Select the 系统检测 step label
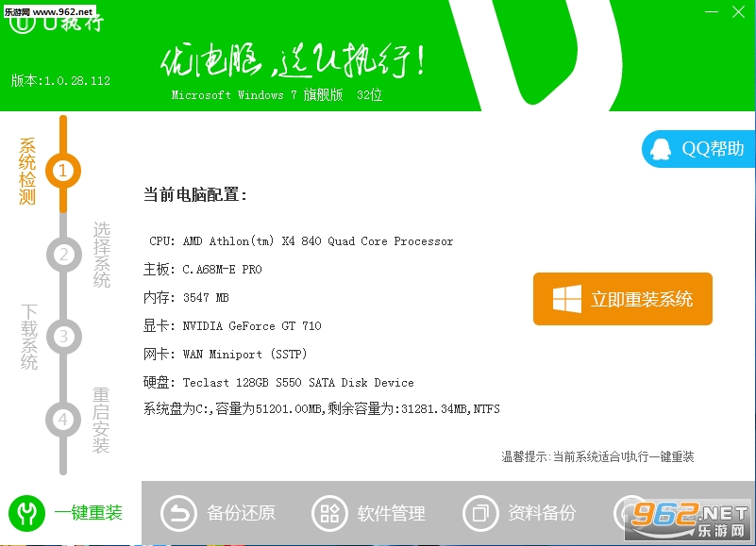Screen dimensions: 756x546 27,171
